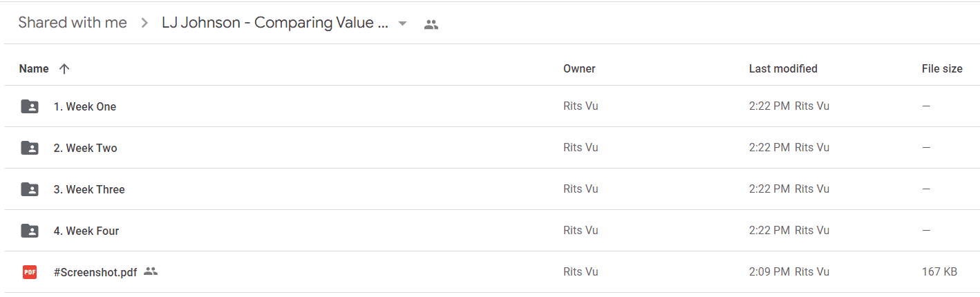The image size is (980, 297).
Task: Click the Owner column header
Action: pyautogui.click(x=579, y=68)
